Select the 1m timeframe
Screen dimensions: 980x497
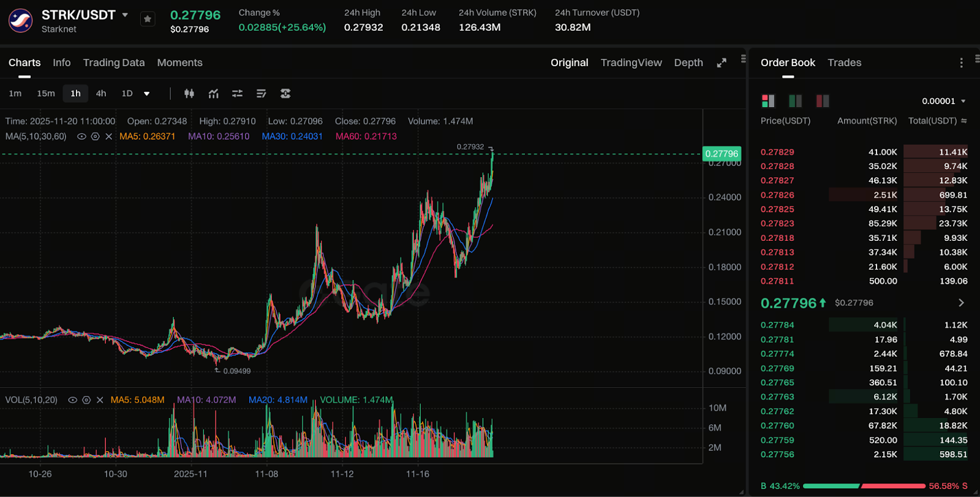point(15,93)
